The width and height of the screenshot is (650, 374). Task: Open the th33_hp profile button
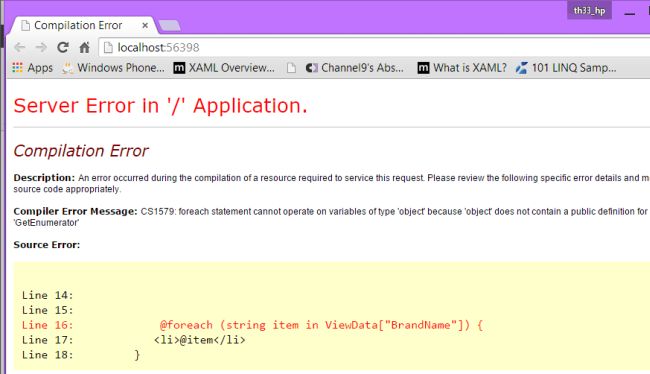(589, 10)
